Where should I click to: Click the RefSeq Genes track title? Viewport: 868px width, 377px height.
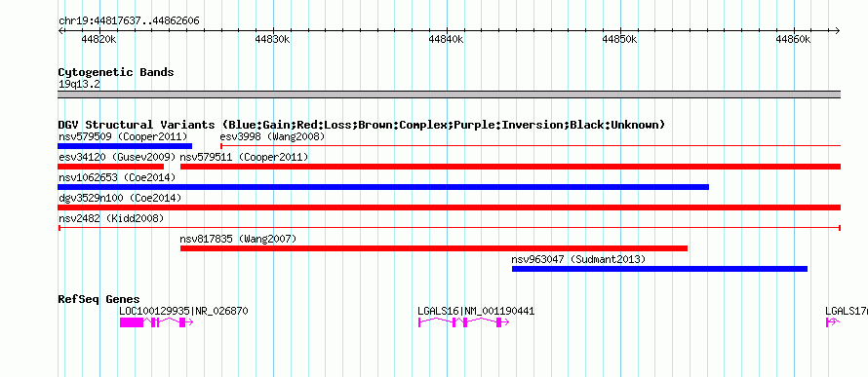[99, 299]
